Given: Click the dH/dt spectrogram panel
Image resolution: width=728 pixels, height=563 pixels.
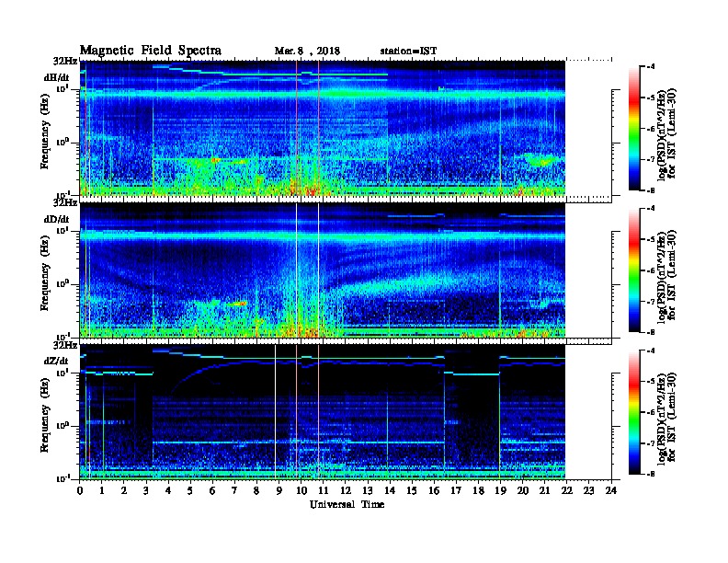Looking at the screenshot, I should point(323,128).
